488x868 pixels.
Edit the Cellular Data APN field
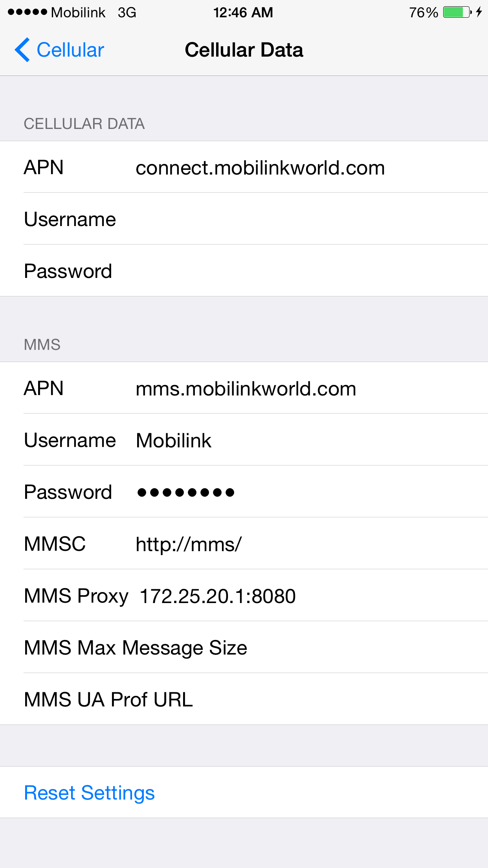pos(244,167)
